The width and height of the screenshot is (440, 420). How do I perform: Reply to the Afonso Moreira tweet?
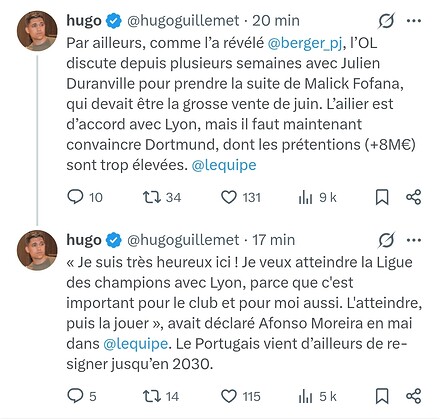75,396
